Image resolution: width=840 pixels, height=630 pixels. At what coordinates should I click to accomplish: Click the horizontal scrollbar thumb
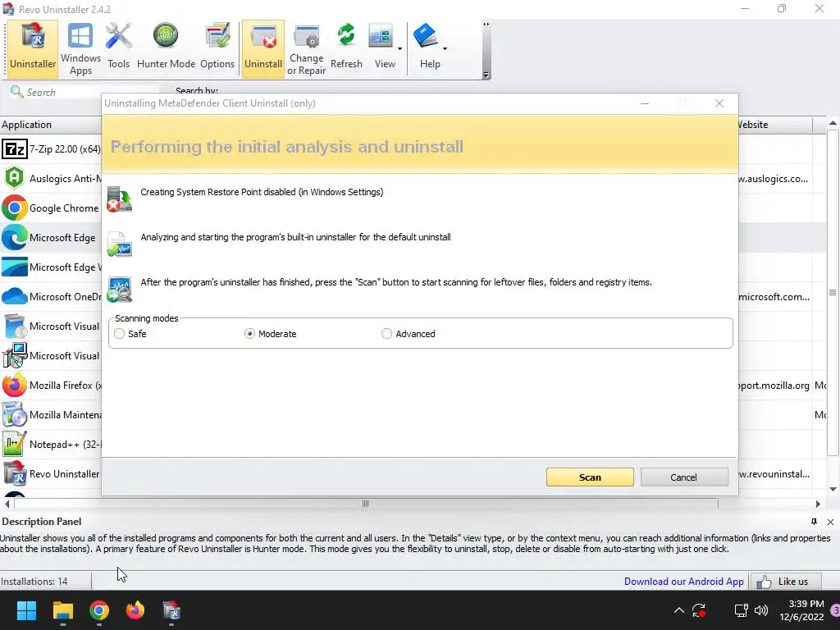pyautogui.click(x=366, y=504)
